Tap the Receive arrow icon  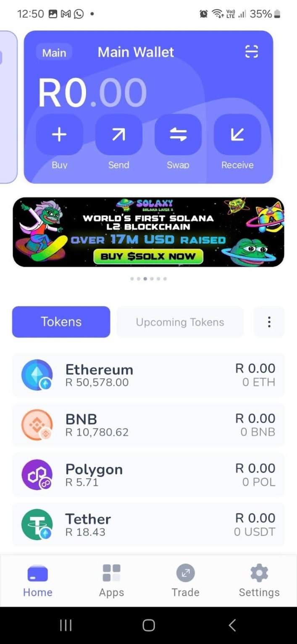point(237,134)
